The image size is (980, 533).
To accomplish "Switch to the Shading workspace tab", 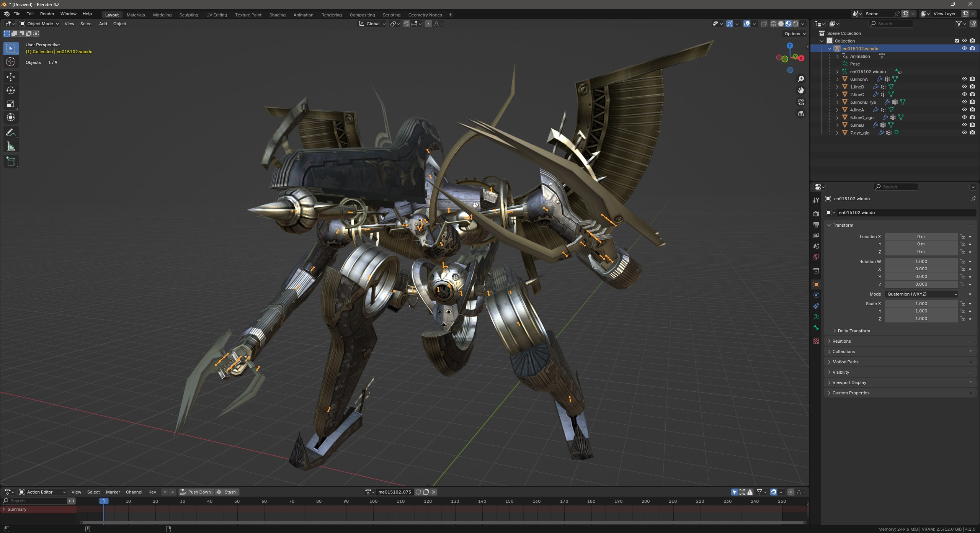I will click(278, 15).
